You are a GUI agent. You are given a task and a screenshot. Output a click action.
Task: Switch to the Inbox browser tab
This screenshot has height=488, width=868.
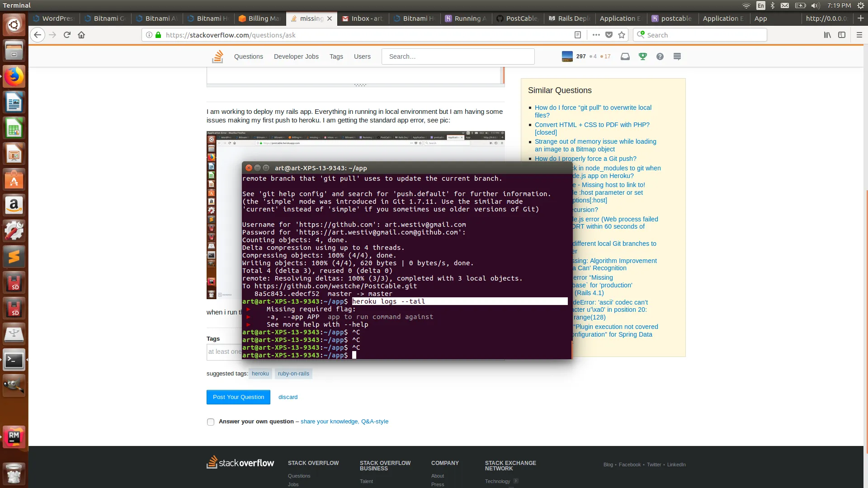(363, 19)
